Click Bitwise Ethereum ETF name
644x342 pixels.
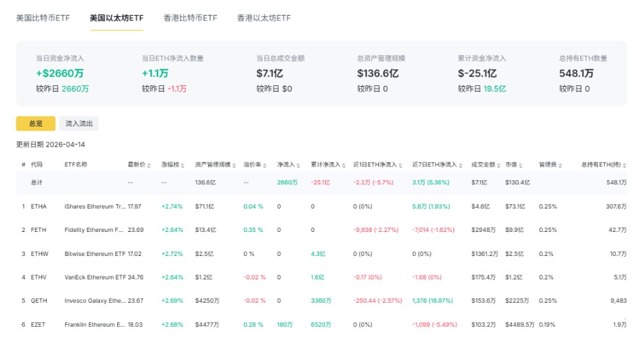tap(94, 253)
